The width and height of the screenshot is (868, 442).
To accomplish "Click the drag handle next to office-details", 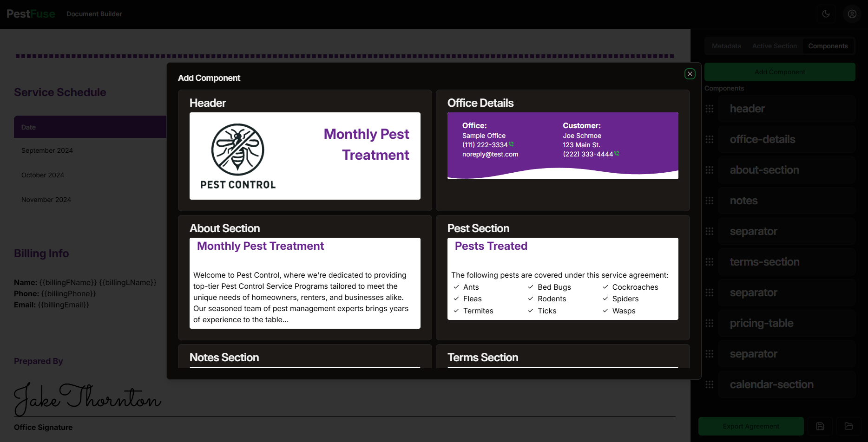I will coord(710,139).
